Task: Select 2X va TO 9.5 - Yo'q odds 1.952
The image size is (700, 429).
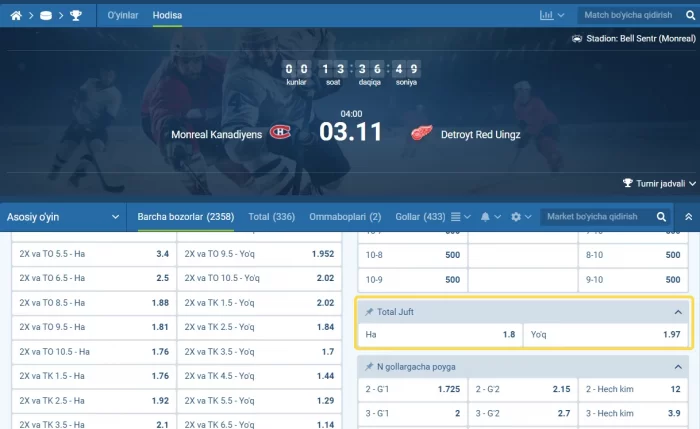Action: 259,254
